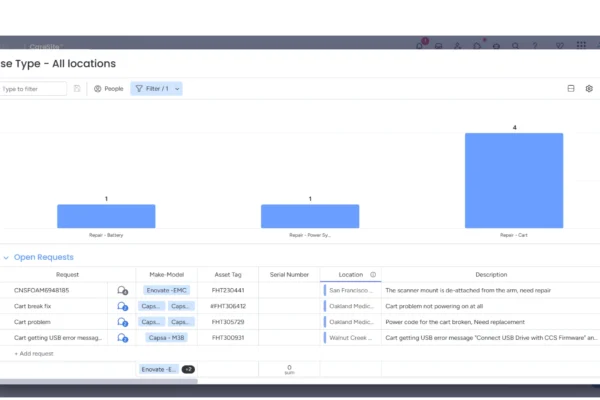Open settings gear for the chart widget
Viewport: 600px width, 400px height.
(589, 89)
